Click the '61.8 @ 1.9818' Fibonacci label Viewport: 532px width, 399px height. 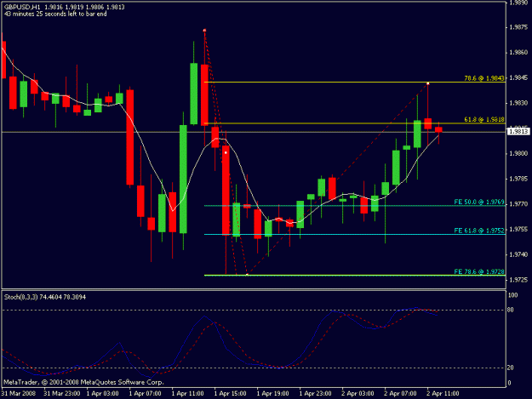[484, 119]
